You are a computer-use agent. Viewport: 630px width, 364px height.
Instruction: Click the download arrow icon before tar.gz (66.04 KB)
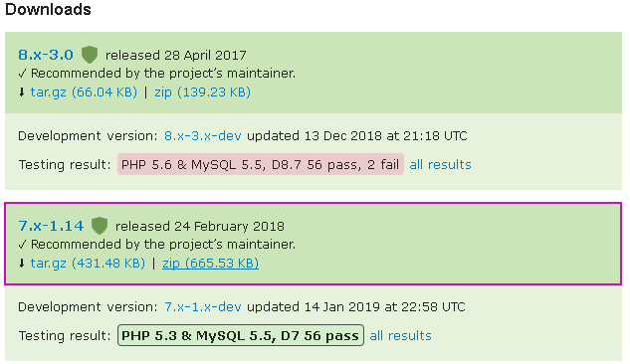point(22,92)
